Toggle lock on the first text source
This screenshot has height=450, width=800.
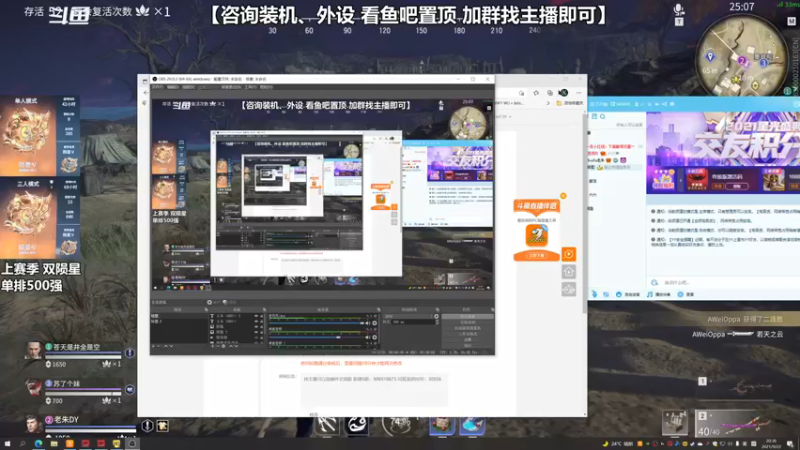click(262, 316)
